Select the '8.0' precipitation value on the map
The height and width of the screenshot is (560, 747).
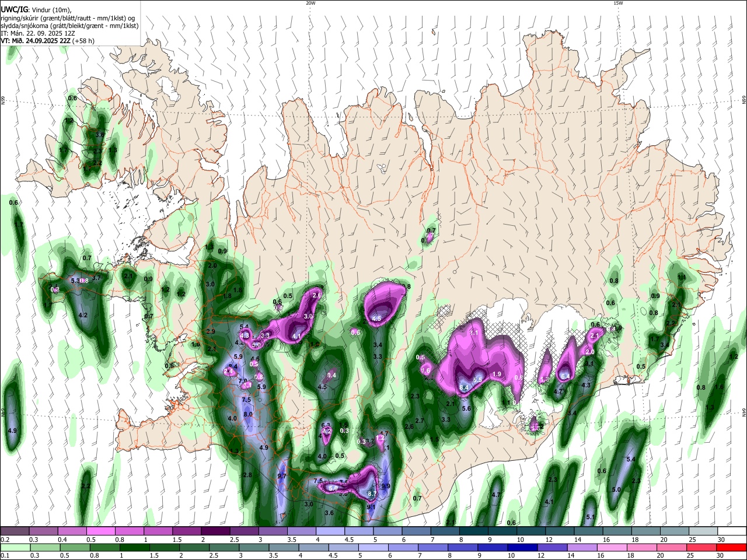pyautogui.click(x=247, y=414)
